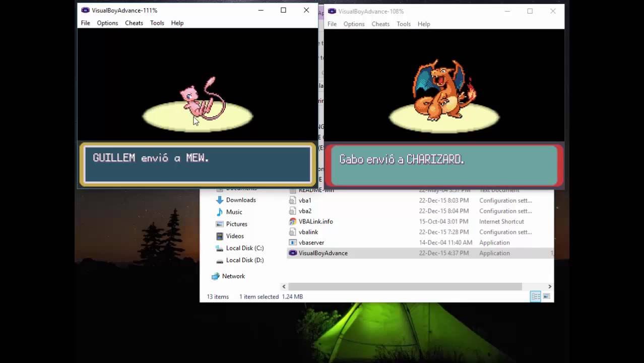644x363 pixels.
Task: Open Cheats menu in VisualBoyAdvance-108% window
Action: coord(380,24)
